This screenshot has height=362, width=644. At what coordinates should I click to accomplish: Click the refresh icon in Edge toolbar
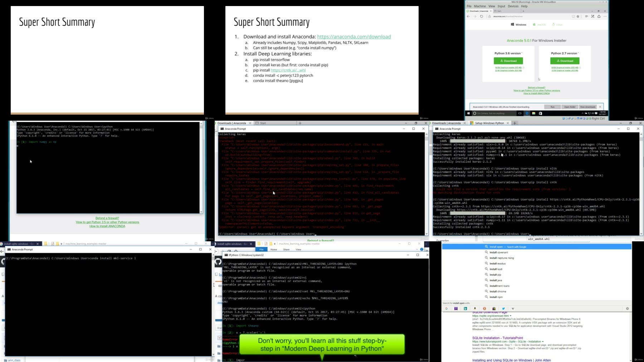[x=481, y=16]
